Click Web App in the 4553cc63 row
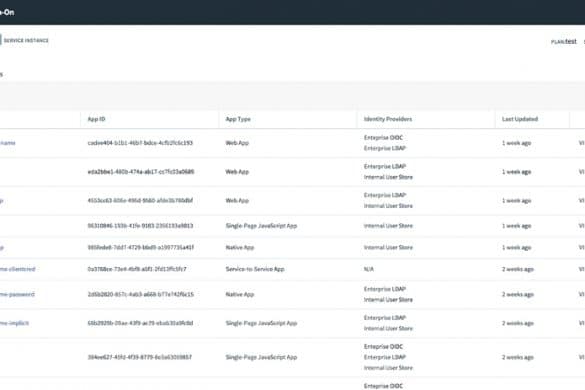Screen dimensions: 585x390 237,200
